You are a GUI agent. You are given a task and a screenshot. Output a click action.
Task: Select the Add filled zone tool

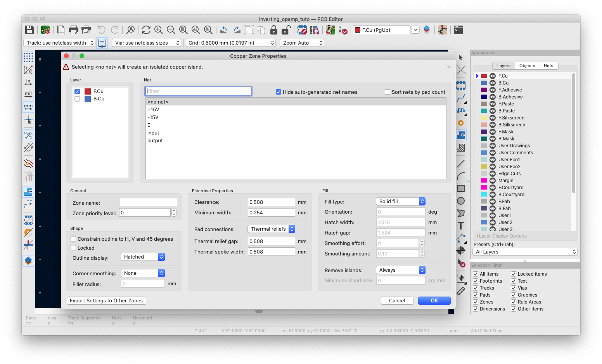coord(461,135)
